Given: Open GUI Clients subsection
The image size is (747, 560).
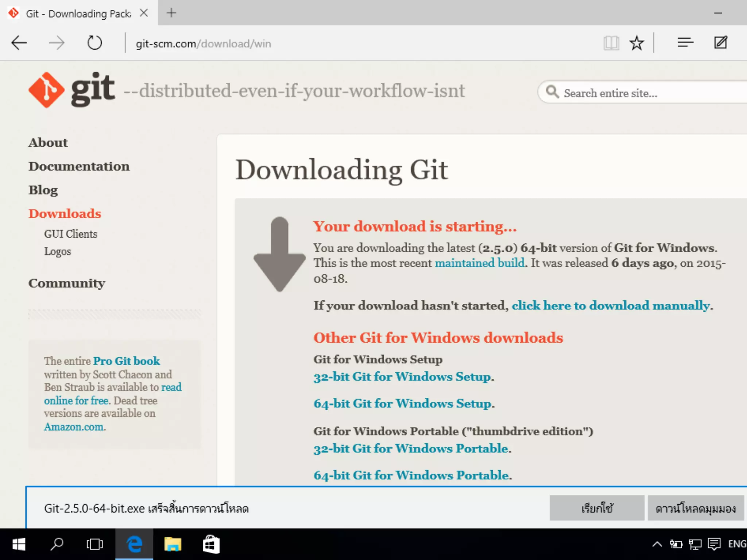Looking at the screenshot, I should [71, 234].
